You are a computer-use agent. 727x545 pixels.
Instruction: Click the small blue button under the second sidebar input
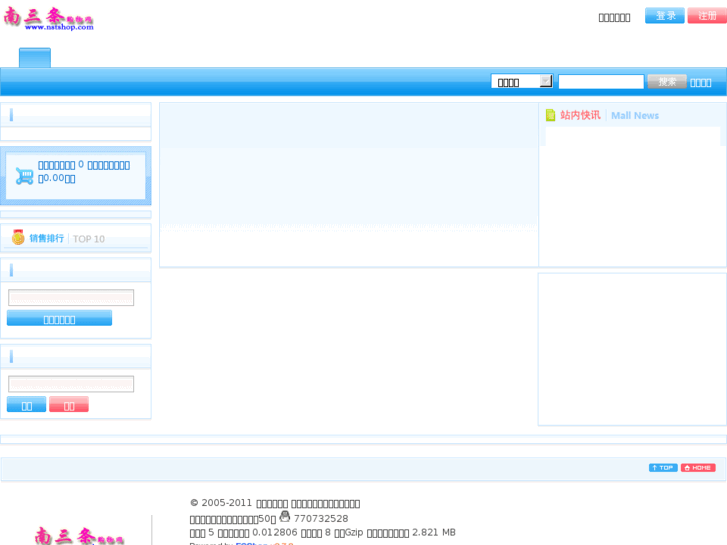[26, 404]
